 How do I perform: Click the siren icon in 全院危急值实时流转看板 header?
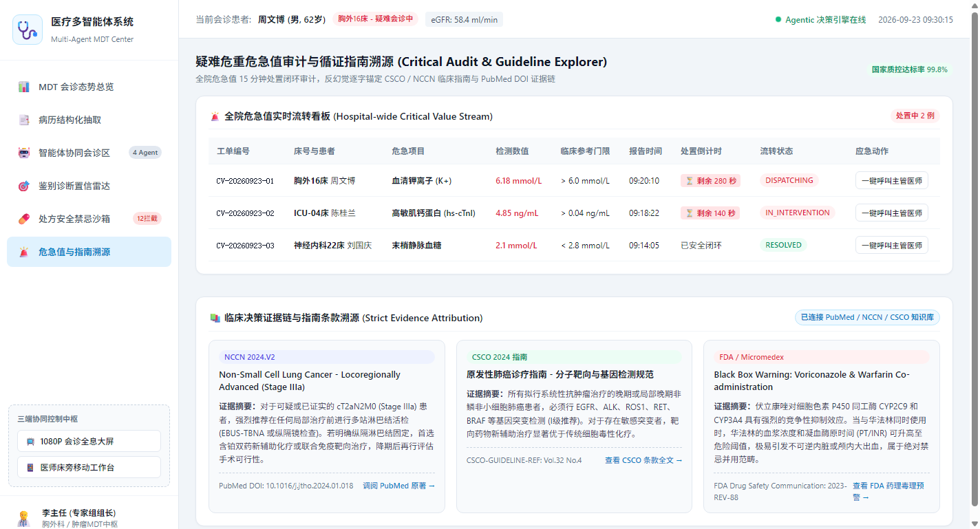tap(215, 116)
